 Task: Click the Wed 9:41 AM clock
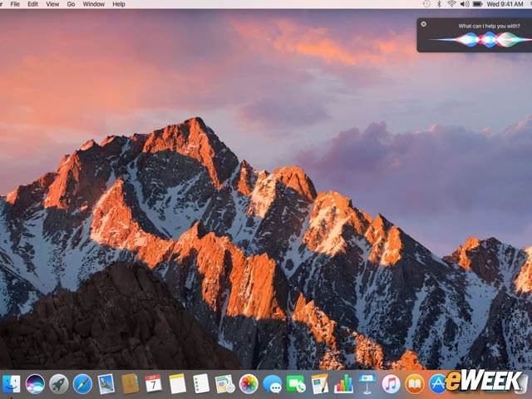point(505,4)
